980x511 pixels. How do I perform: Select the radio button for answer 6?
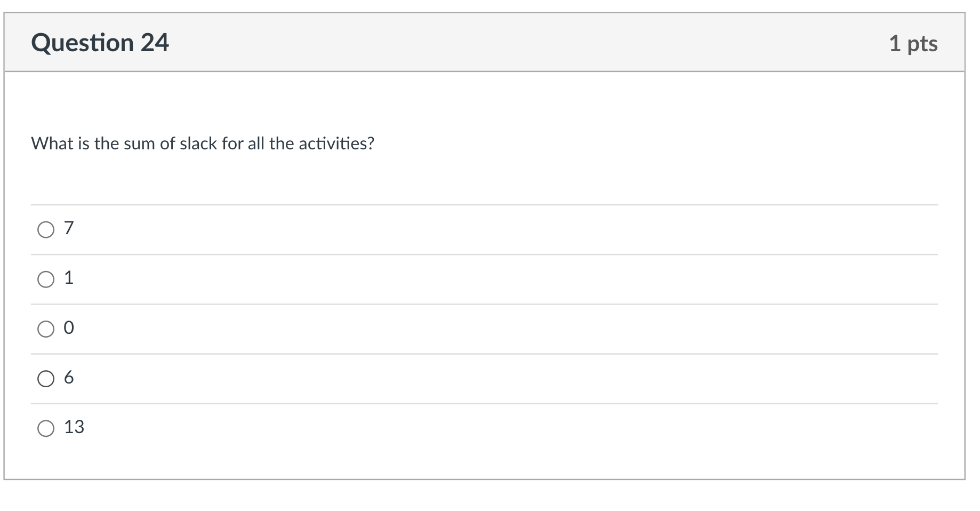[x=46, y=379]
